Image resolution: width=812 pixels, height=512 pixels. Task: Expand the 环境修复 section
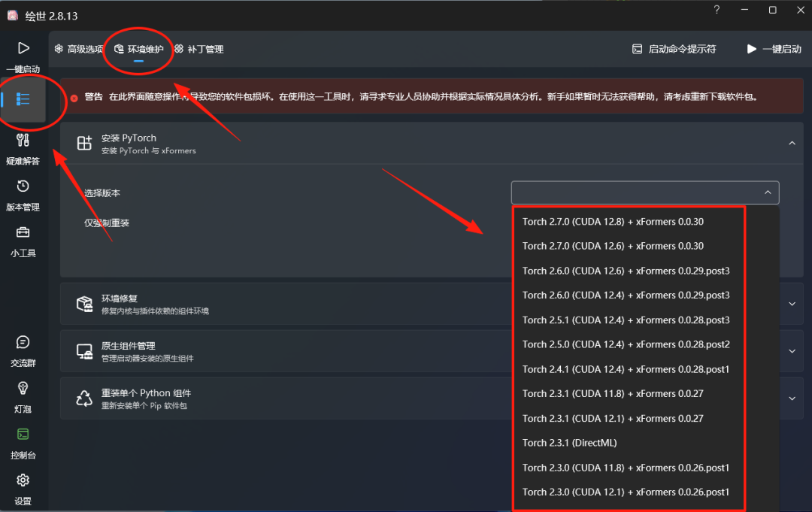[792, 304]
